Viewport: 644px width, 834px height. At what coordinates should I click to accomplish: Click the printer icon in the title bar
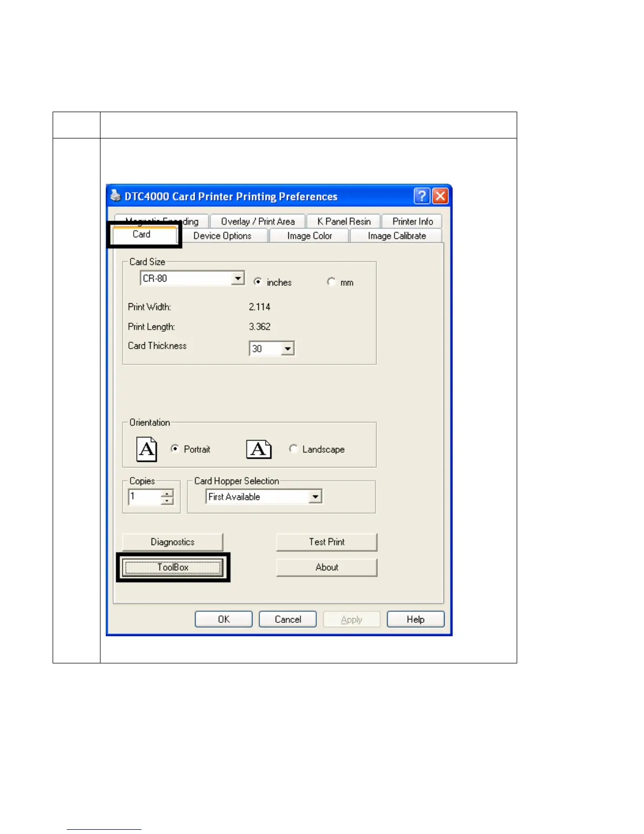coord(116,196)
